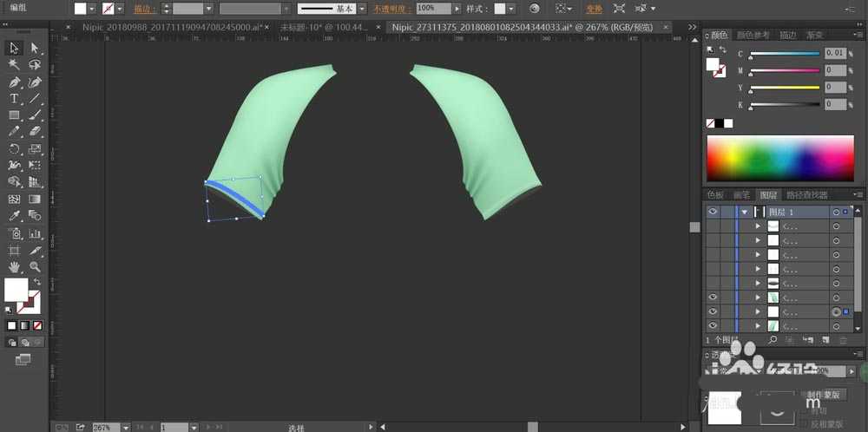Hide the bottom visible sublayer in layers panel

713,326
